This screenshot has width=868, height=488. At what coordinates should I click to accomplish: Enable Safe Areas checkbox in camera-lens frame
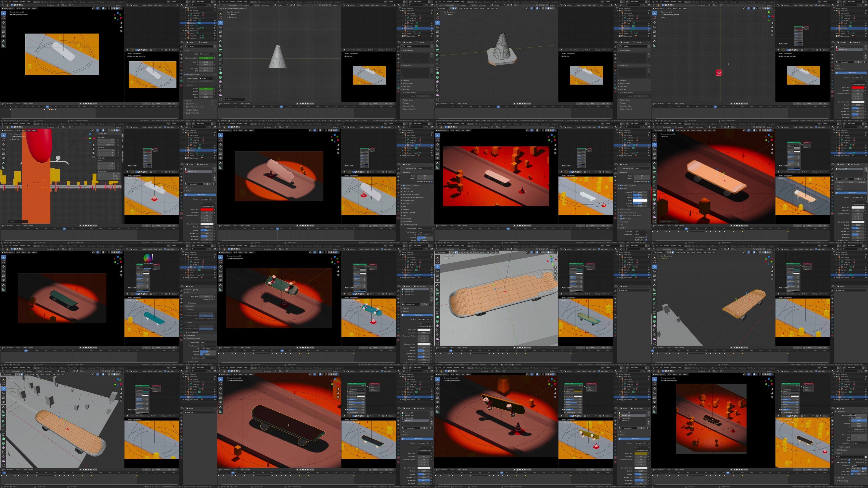click(187, 104)
